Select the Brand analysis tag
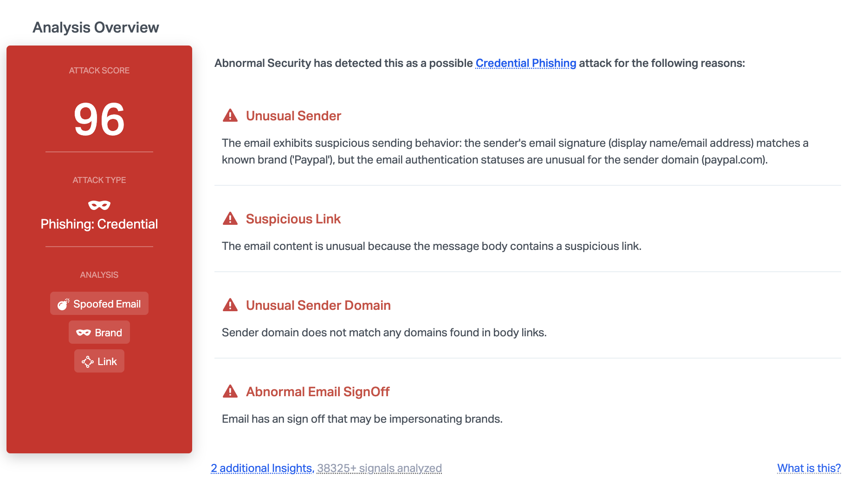 click(x=108, y=333)
